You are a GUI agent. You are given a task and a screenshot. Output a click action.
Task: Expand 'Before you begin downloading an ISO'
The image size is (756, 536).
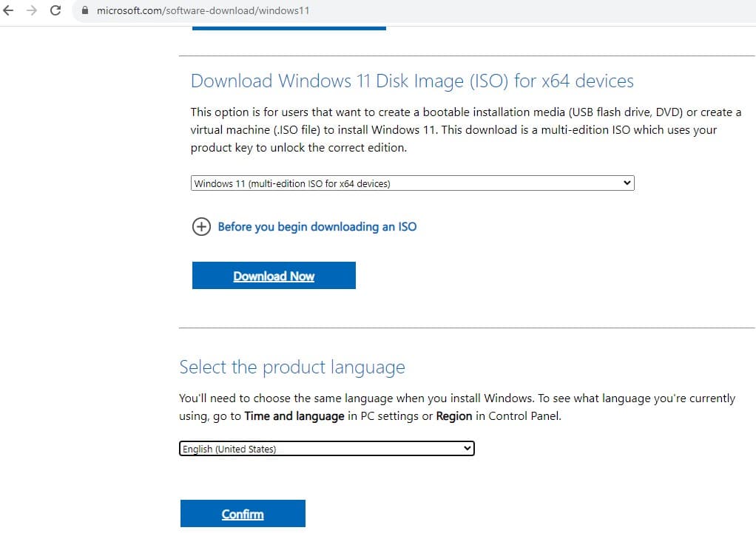tap(317, 227)
